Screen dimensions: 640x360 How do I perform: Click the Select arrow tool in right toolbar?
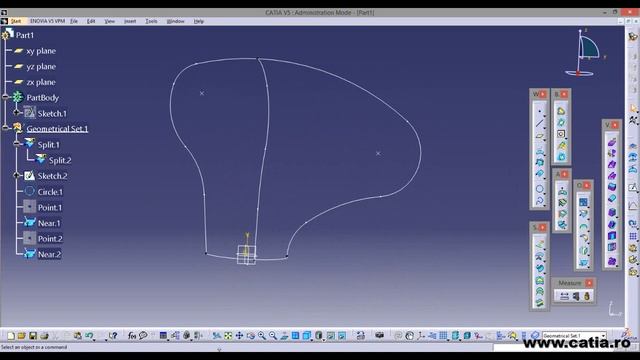point(633,108)
